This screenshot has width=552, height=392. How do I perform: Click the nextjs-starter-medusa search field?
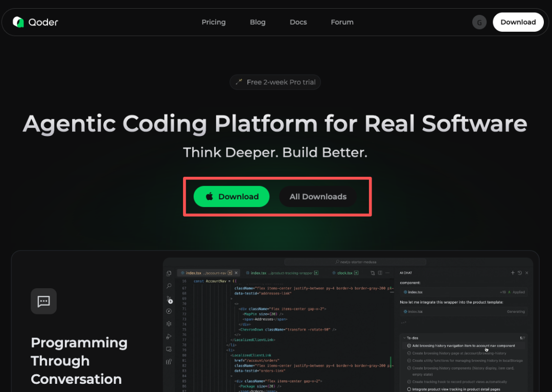355,262
